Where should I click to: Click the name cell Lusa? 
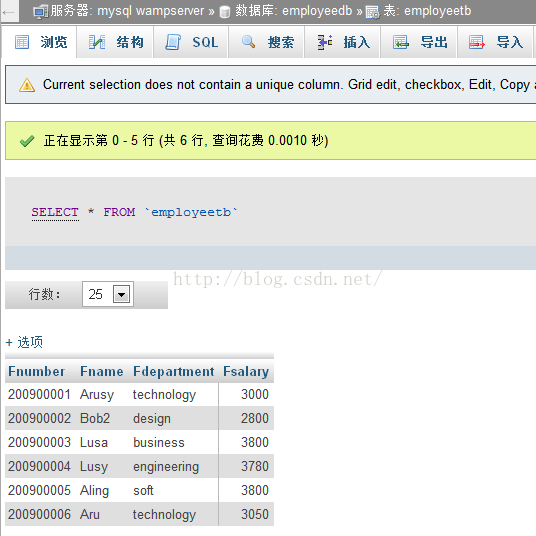[94, 442]
